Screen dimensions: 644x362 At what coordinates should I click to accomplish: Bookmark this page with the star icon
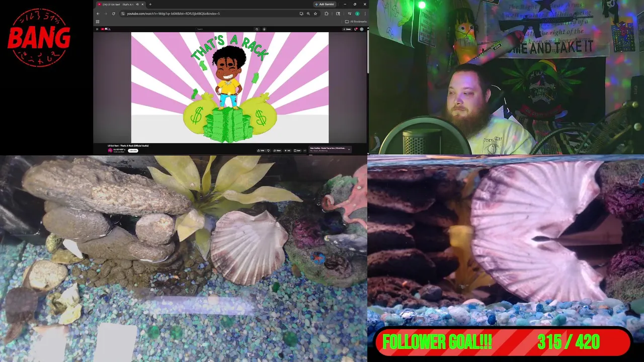coord(315,14)
